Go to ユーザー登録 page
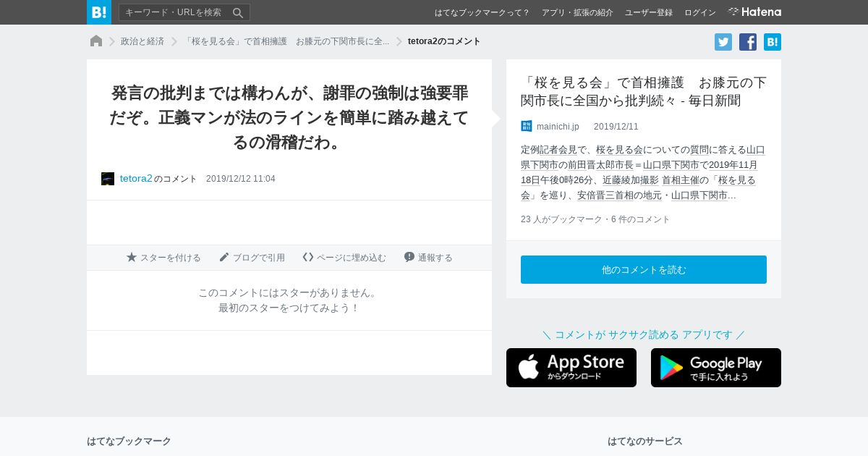Viewport: 868px width, 456px height. tap(649, 12)
